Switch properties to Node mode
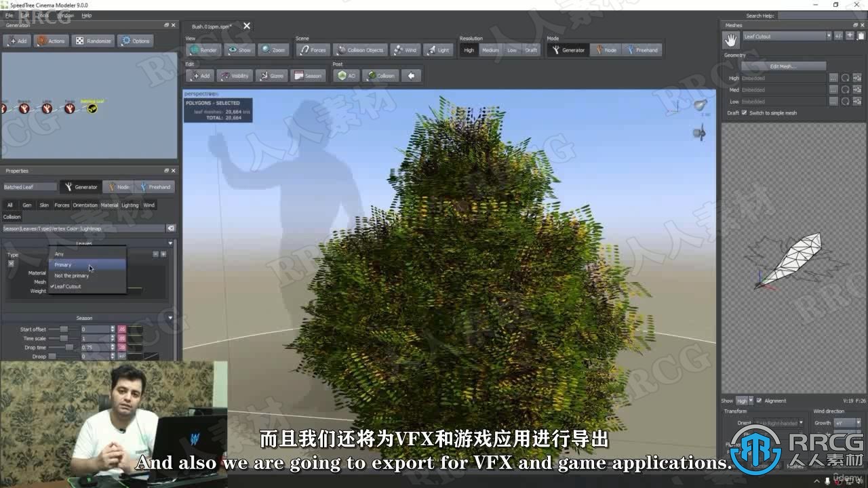This screenshot has height=488, width=868. (117, 187)
